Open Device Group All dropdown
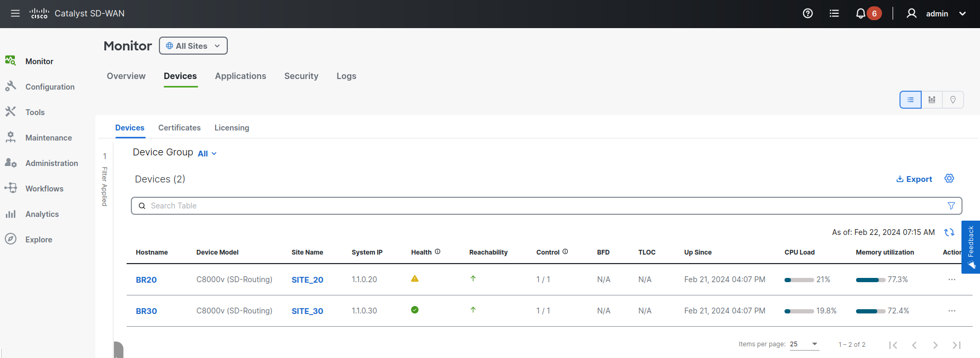The height and width of the screenshot is (358, 980). (x=207, y=154)
